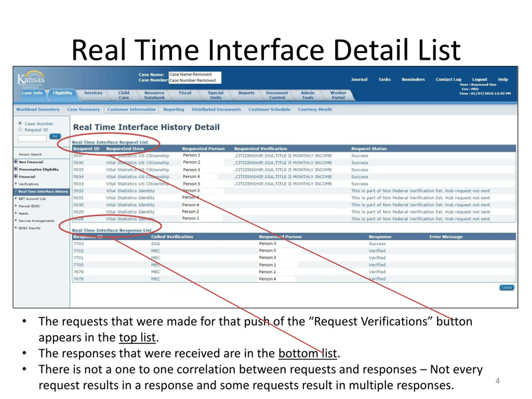Click request ID 5934 row
Image resolution: width=532 pixels, height=399 pixels.
click(294, 177)
